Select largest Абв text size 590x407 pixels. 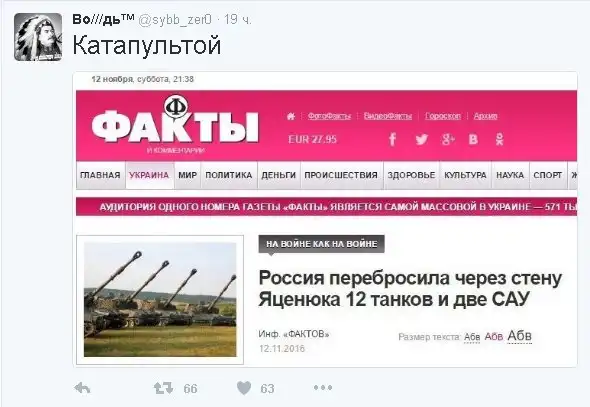point(519,335)
